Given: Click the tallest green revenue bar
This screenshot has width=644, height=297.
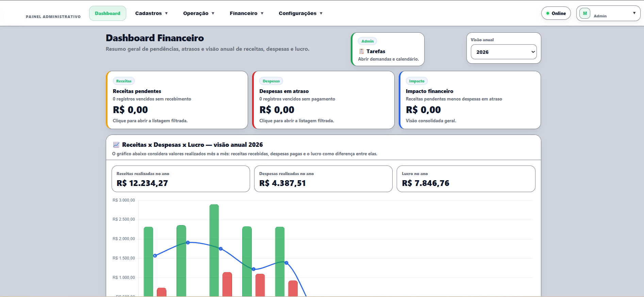Looking at the screenshot, I should [214, 250].
